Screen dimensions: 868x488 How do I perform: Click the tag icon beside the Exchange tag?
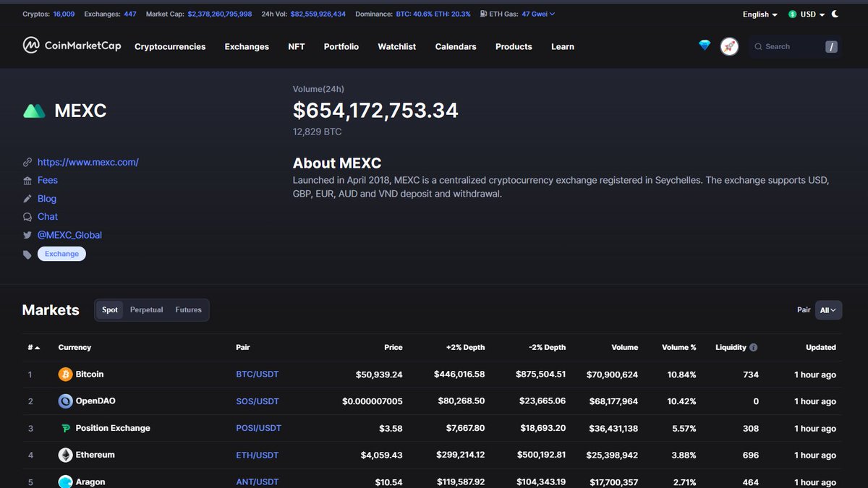(27, 254)
